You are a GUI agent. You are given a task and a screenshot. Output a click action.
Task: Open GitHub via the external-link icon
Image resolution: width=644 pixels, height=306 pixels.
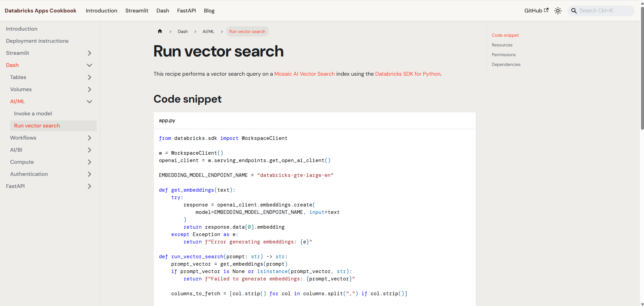tap(546, 10)
